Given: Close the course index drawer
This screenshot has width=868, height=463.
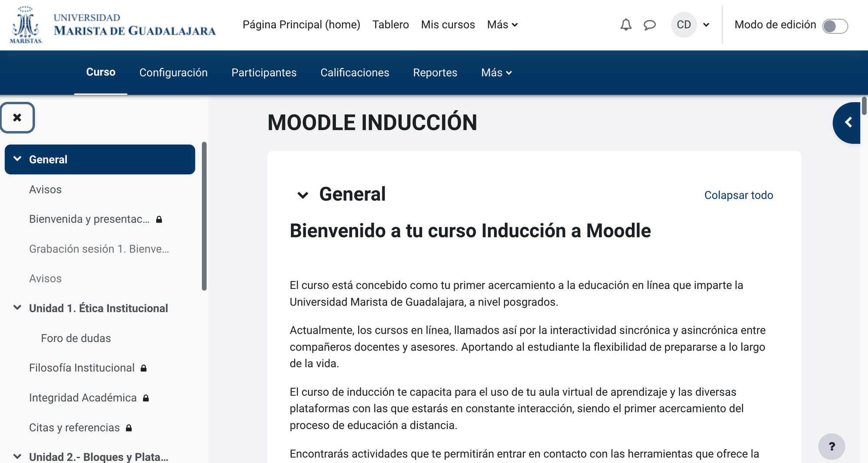Looking at the screenshot, I should click(17, 118).
